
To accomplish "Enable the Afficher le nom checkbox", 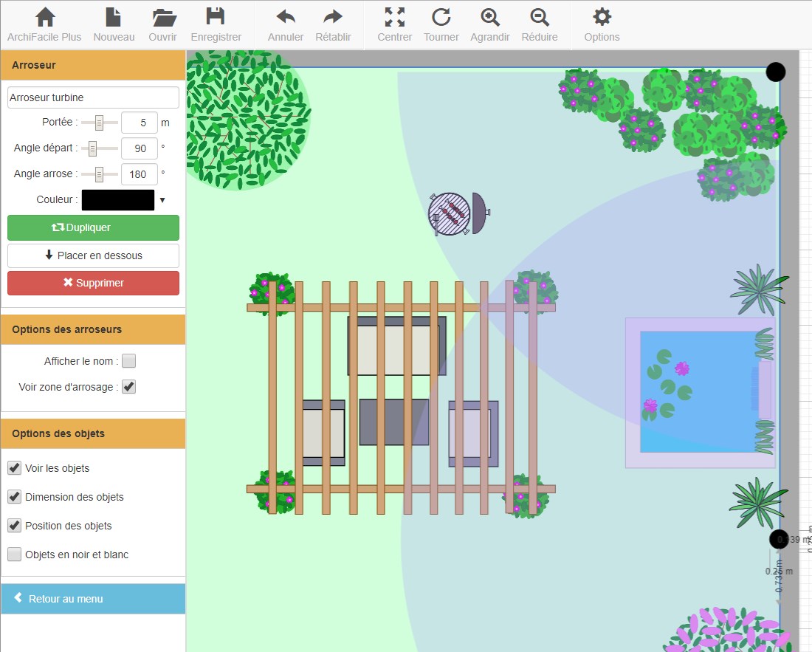I will pos(129,361).
